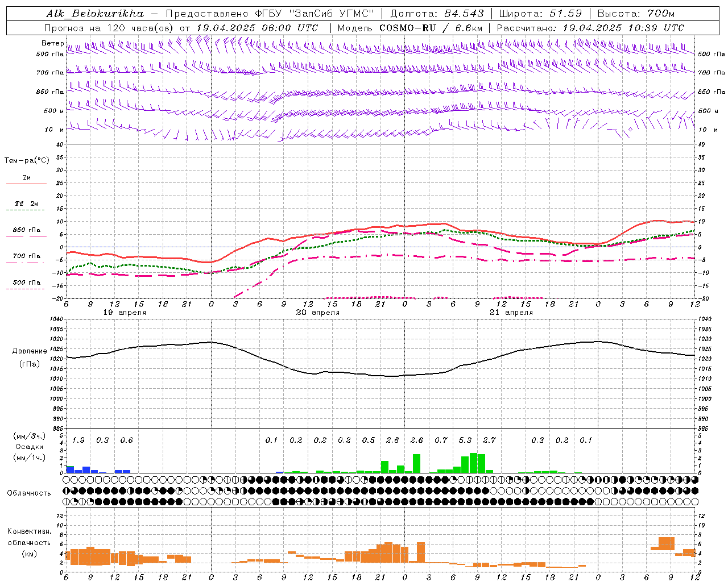The image size is (728, 582).
Task: Click the peak precipitation total 5.3
Action: coord(465,440)
